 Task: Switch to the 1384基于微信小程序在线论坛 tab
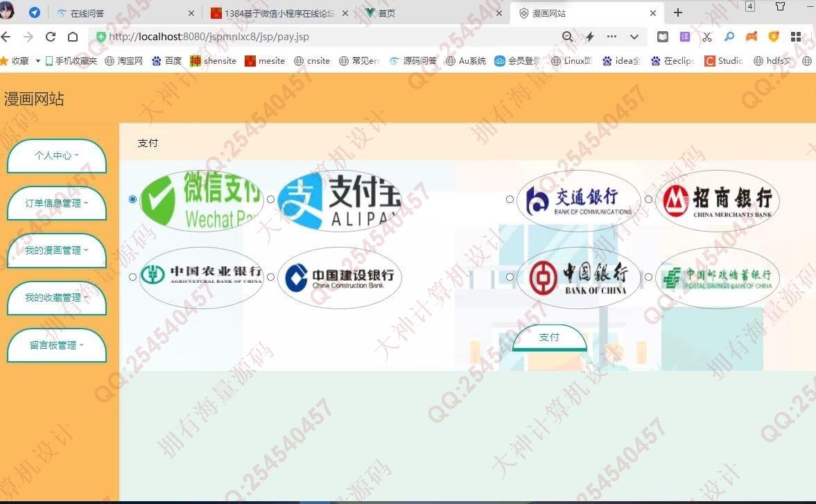(x=279, y=13)
